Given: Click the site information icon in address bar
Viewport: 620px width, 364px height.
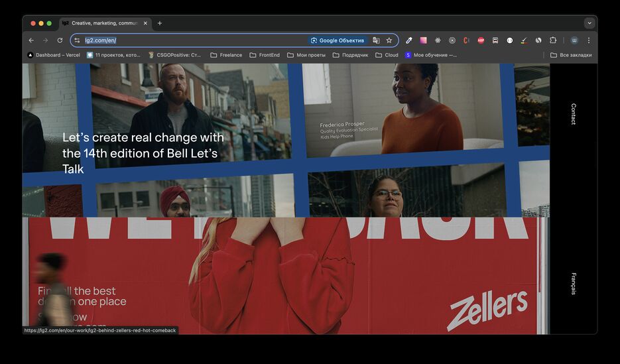Looking at the screenshot, I should 77,40.
